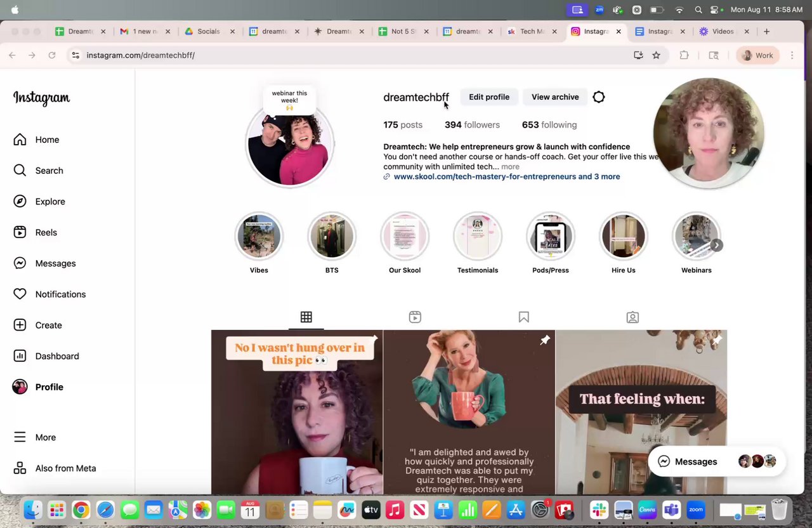
Task: Open 'No I wasn't hung over' post
Action: 297,412
